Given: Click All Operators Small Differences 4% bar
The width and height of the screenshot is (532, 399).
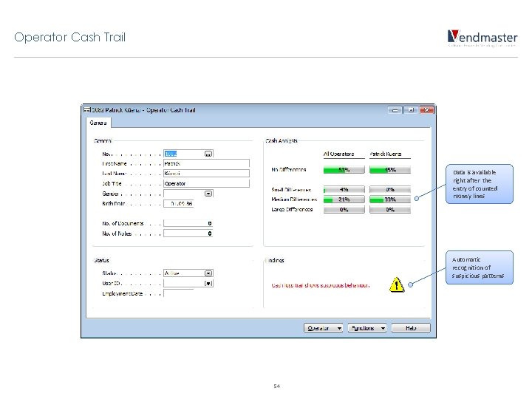Looking at the screenshot, I should [x=344, y=189].
